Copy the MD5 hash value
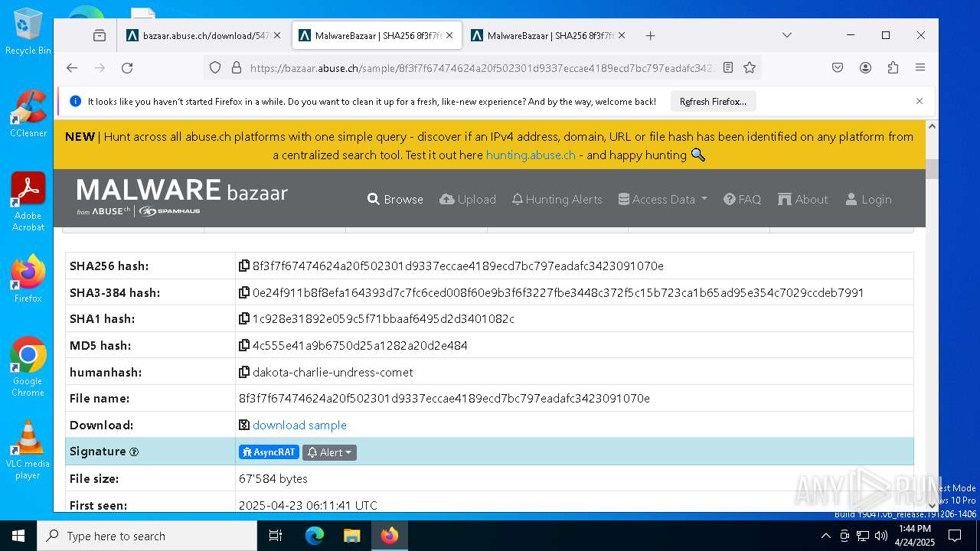The height and width of the screenshot is (551, 980). point(244,345)
